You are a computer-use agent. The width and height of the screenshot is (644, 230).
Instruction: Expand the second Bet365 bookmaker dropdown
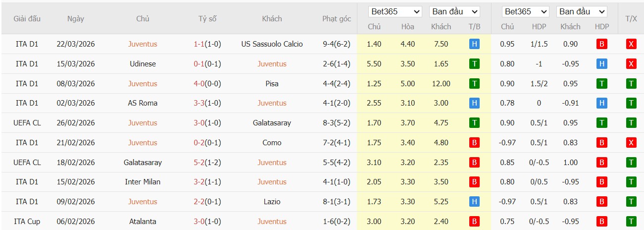pyautogui.click(x=525, y=11)
